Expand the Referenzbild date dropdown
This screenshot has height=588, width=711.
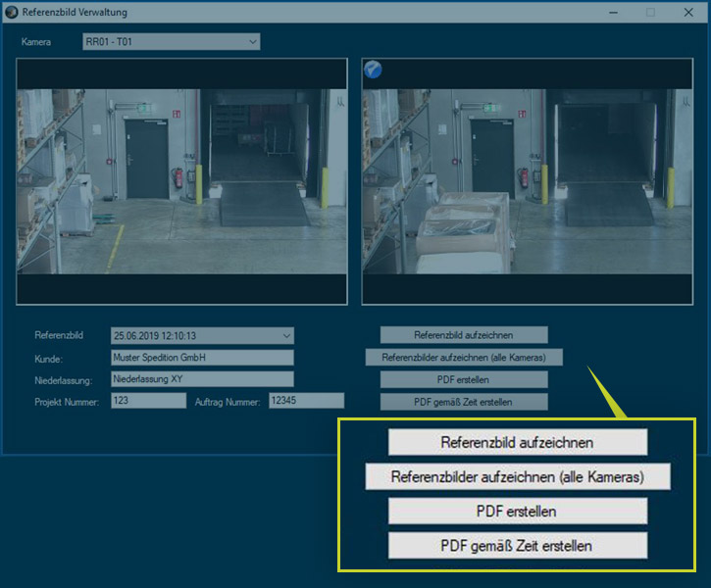pos(202,335)
